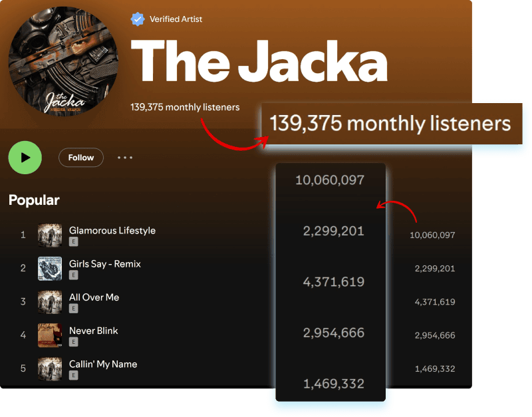Click track number 4 beside Never Blink
The width and height of the screenshot is (532, 417).
coord(23,335)
